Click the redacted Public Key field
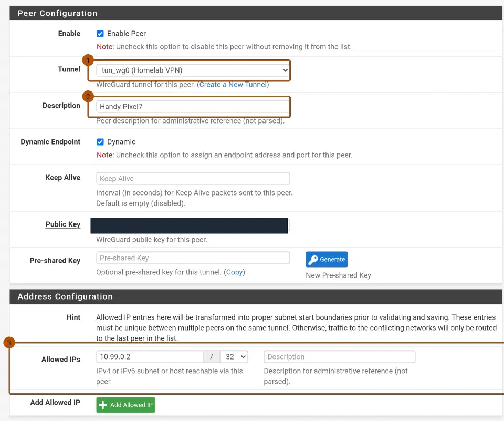The height and width of the screenshot is (421, 504). tap(189, 225)
